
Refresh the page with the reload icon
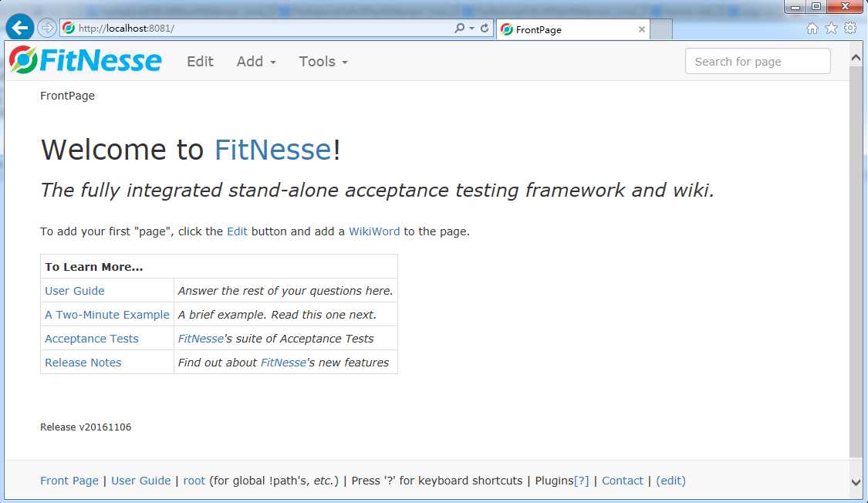pyautogui.click(x=485, y=28)
